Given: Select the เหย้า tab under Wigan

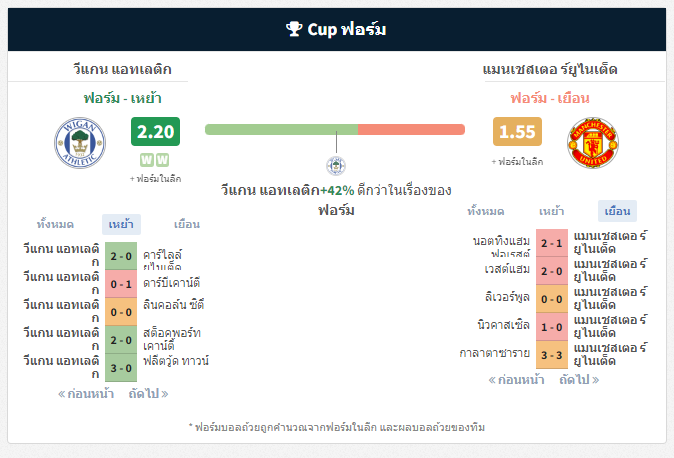Looking at the screenshot, I should (x=121, y=224).
